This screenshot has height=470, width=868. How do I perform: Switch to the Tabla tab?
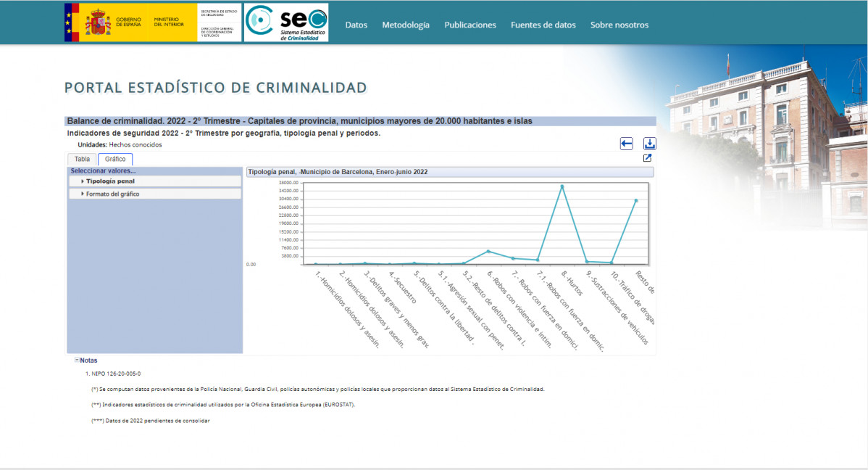(81, 158)
